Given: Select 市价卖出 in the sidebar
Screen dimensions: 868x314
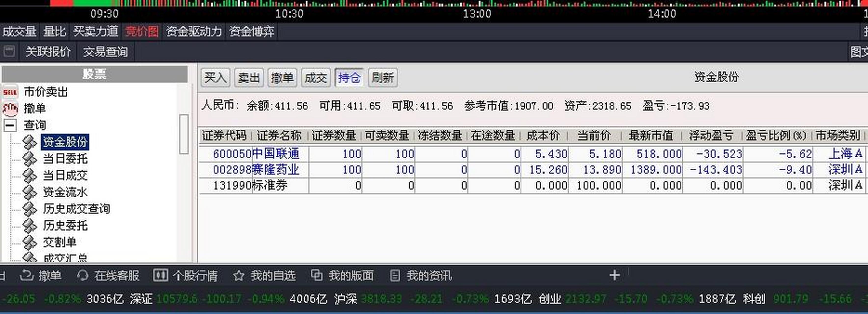Looking at the screenshot, I should (46, 92).
